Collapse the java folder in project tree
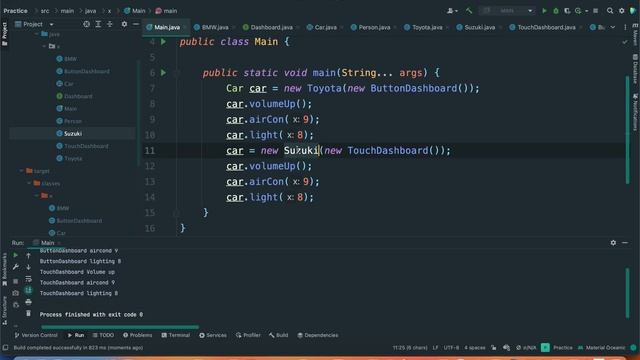Image resolution: width=640 pixels, height=360 pixels. point(36,34)
